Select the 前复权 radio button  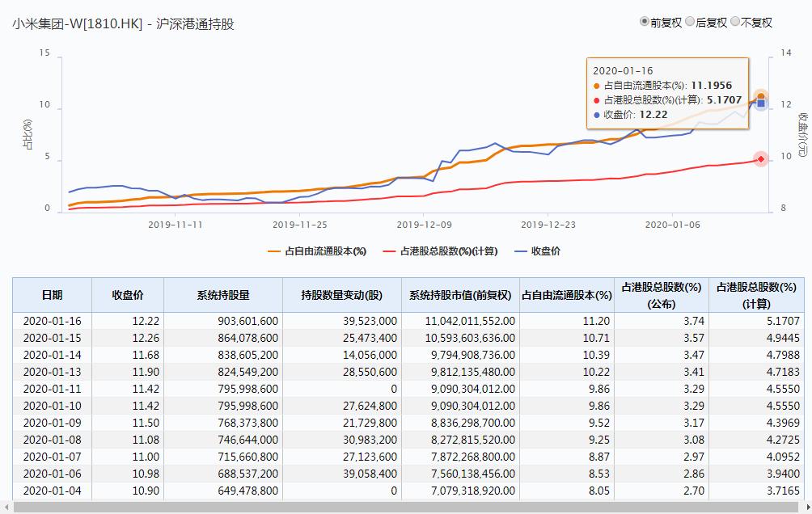(645, 22)
